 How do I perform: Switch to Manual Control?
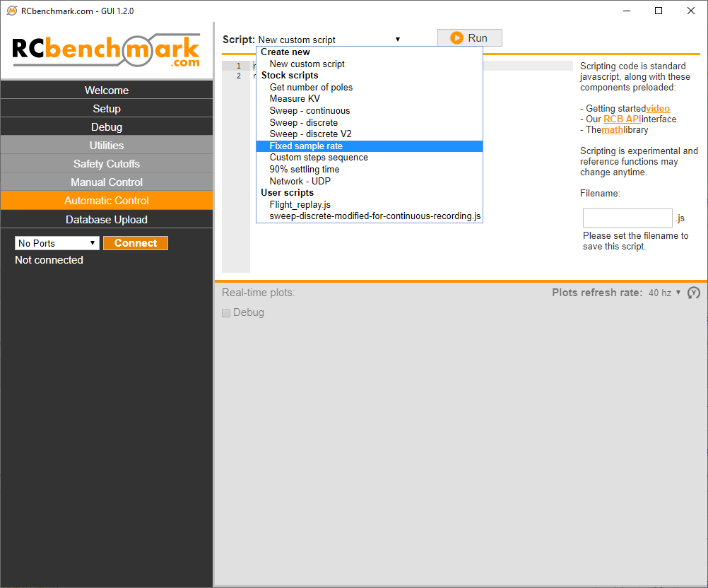coord(106,182)
